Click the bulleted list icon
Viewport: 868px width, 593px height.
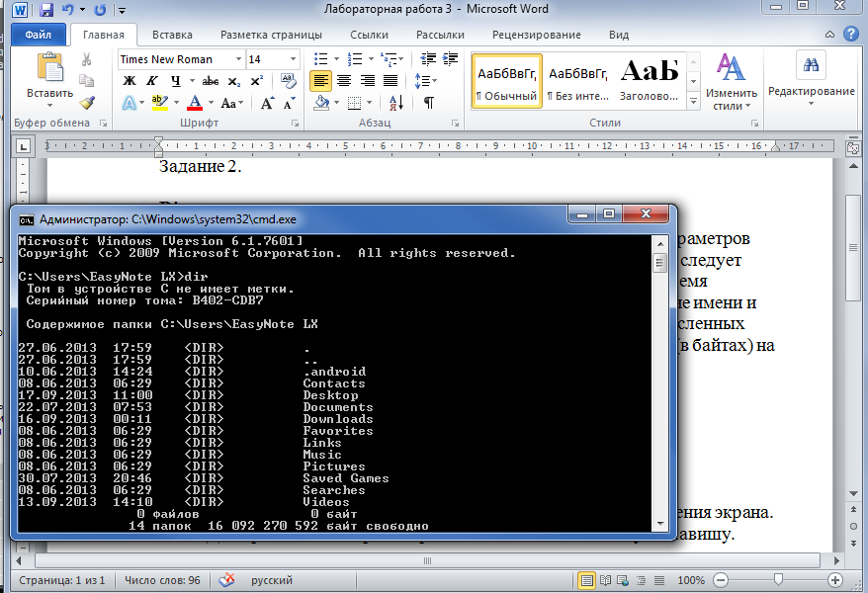tap(320, 58)
